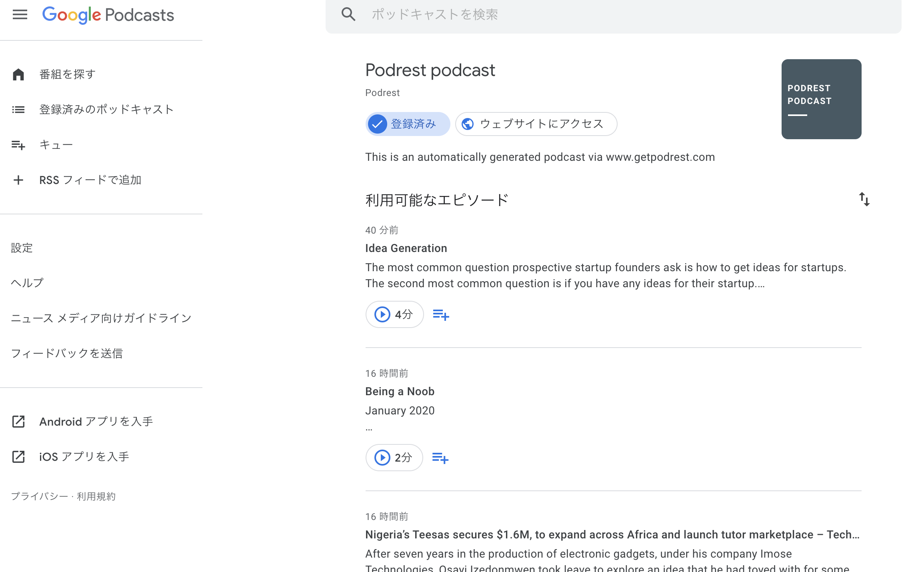Play the 4分 Idea Generation episode

394,315
